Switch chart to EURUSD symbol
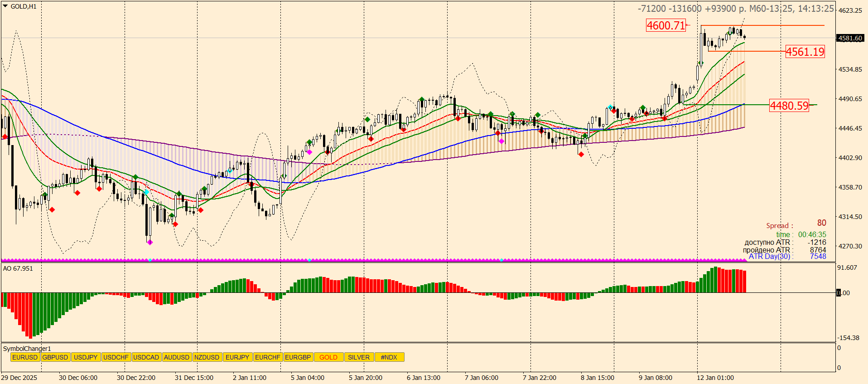The image size is (868, 384). (25, 357)
